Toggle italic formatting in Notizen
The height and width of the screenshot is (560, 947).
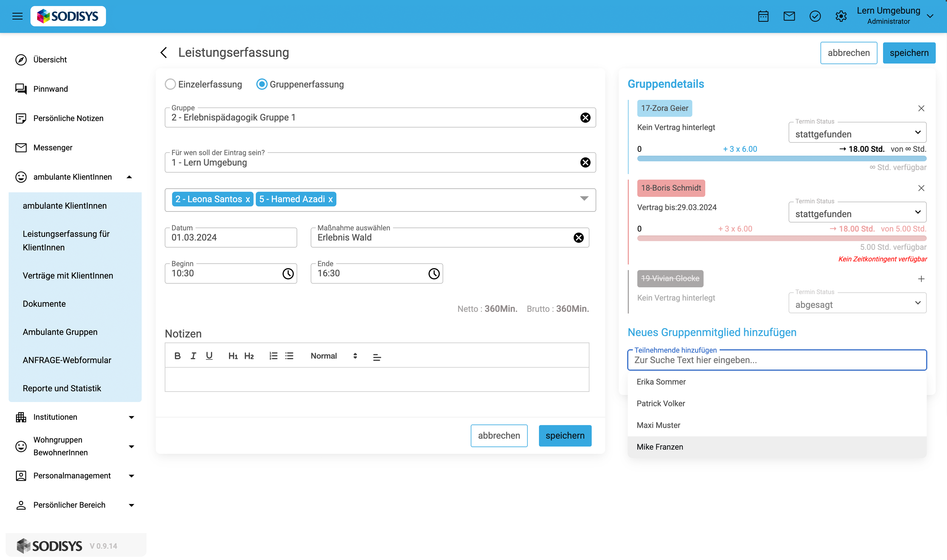(193, 356)
